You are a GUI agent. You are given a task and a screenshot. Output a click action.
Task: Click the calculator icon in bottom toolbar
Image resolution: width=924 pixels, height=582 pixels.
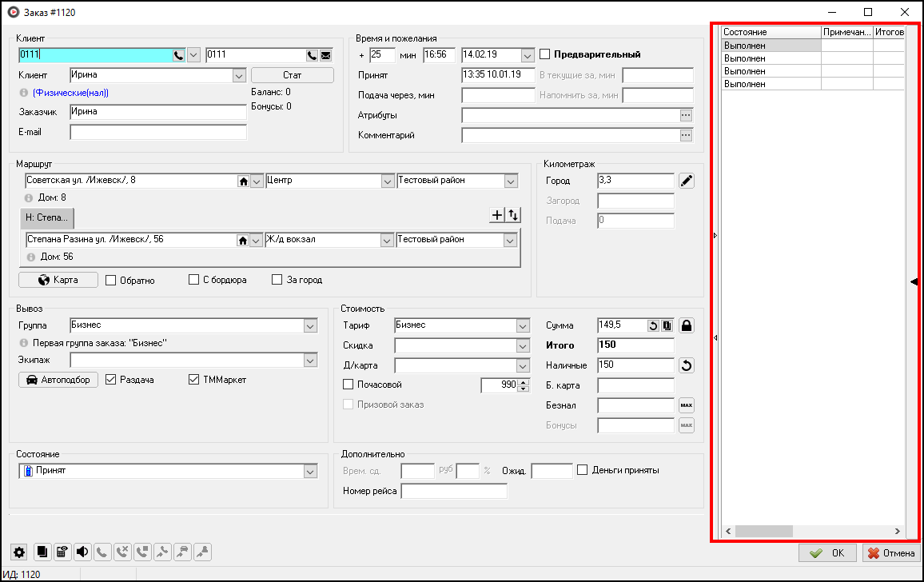(62, 552)
